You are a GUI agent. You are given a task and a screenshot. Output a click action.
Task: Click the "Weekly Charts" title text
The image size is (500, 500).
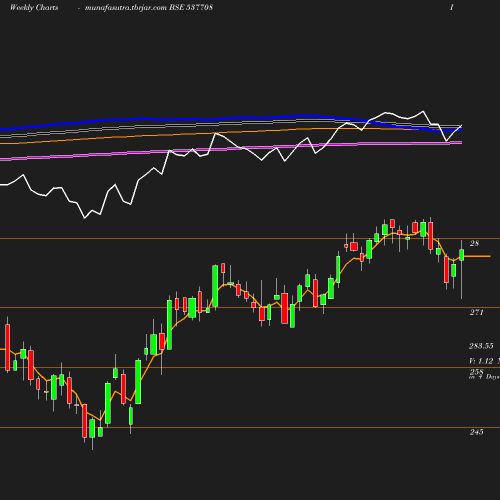(34, 7)
